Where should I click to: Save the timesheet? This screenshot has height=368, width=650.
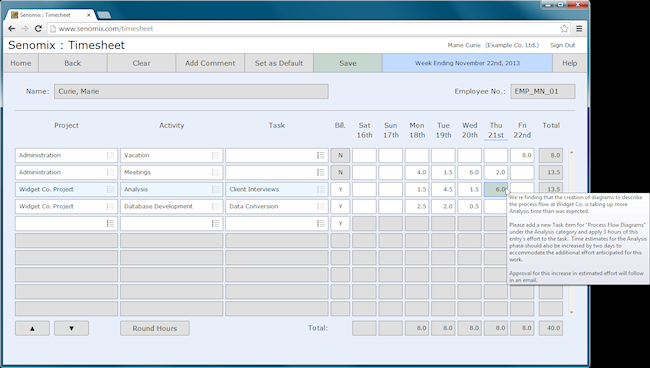pos(348,63)
